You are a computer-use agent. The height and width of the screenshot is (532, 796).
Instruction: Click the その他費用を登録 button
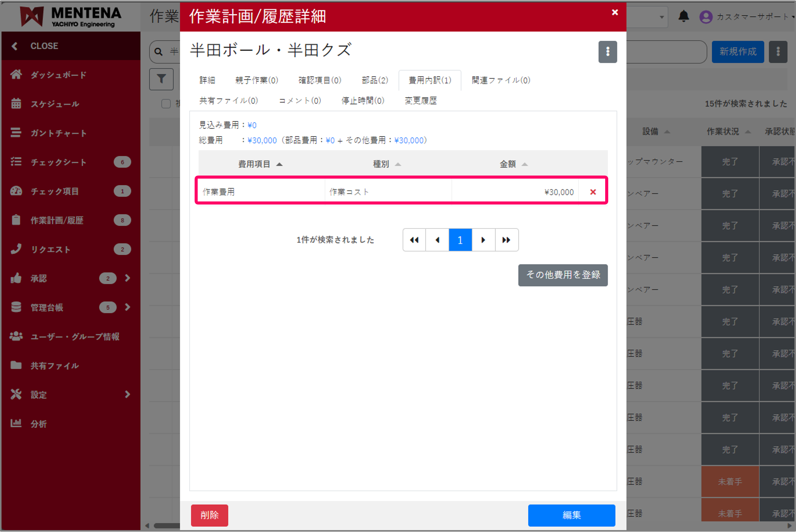[563, 275]
